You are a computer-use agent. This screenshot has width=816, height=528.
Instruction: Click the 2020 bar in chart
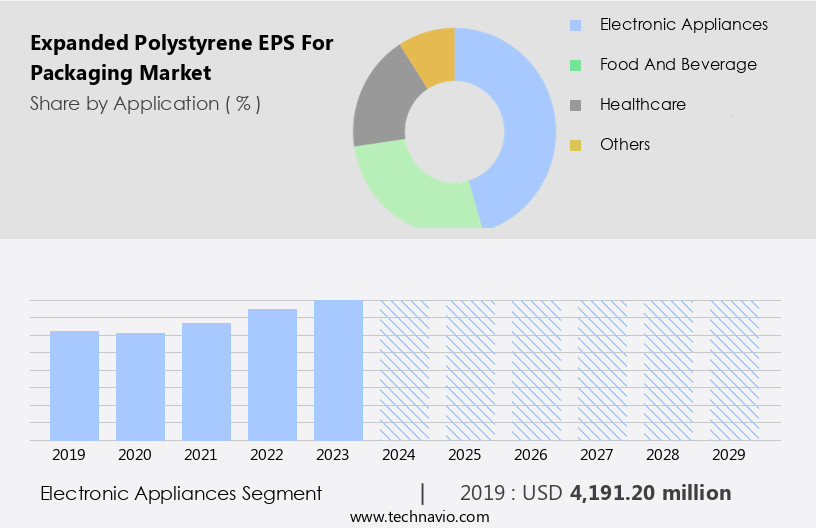pos(141,386)
